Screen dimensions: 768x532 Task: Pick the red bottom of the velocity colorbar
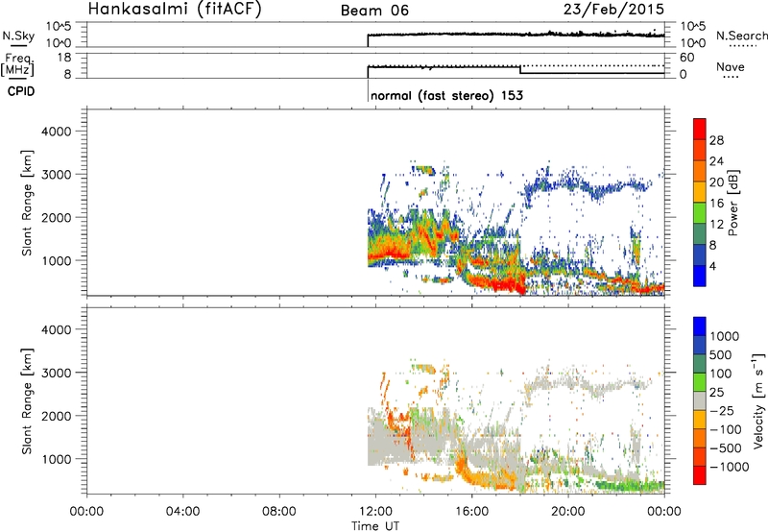pos(700,475)
